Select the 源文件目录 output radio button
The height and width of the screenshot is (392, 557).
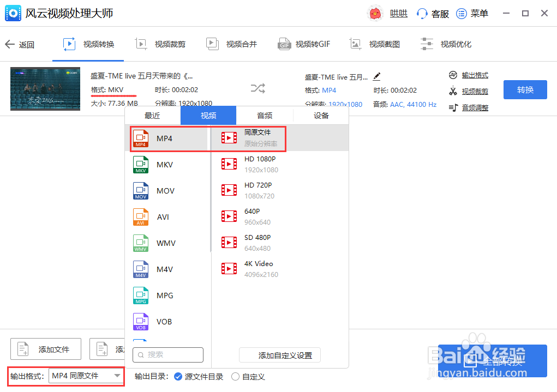(x=177, y=376)
